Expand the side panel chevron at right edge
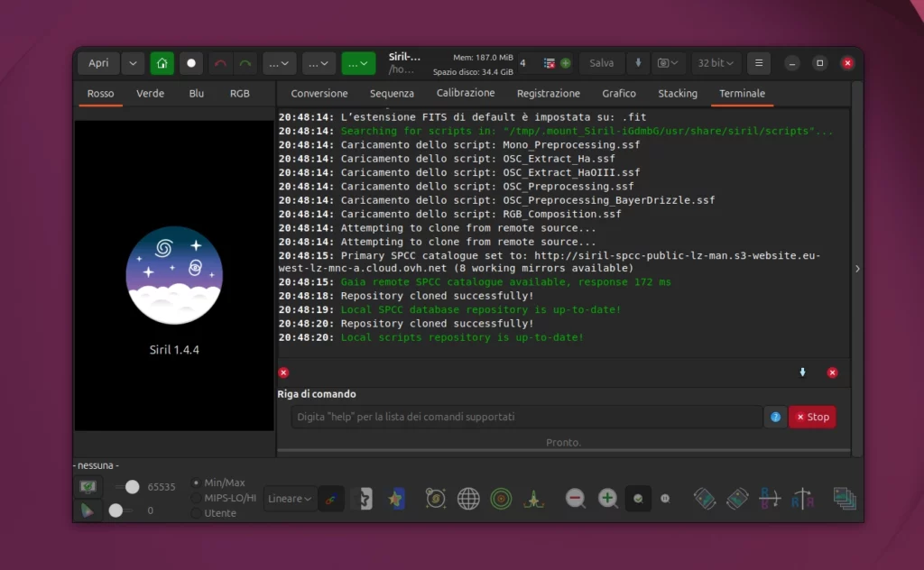This screenshot has width=924, height=570. (x=857, y=269)
